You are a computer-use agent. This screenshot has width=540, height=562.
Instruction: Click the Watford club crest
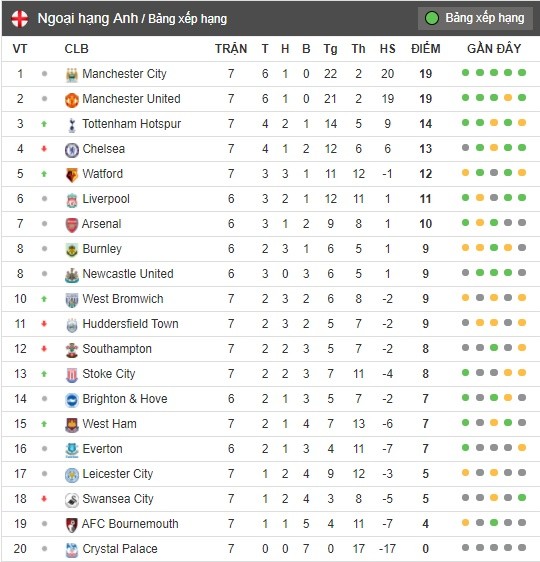[72, 175]
